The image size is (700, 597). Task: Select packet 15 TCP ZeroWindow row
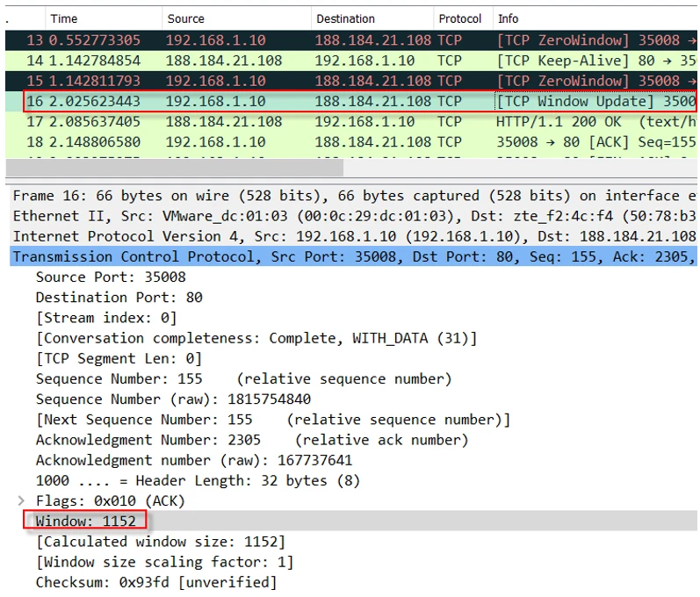[351, 81]
